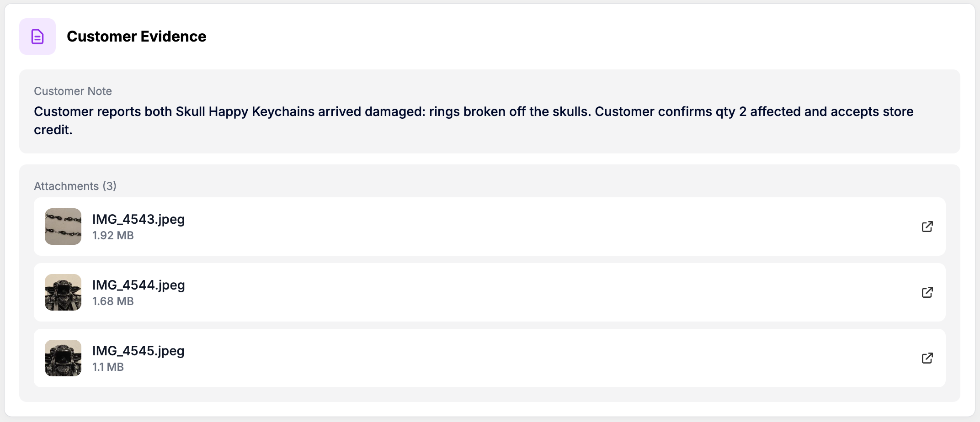The height and width of the screenshot is (422, 980).
Task: Click the IMG_4544.jpeg file name
Action: (138, 285)
